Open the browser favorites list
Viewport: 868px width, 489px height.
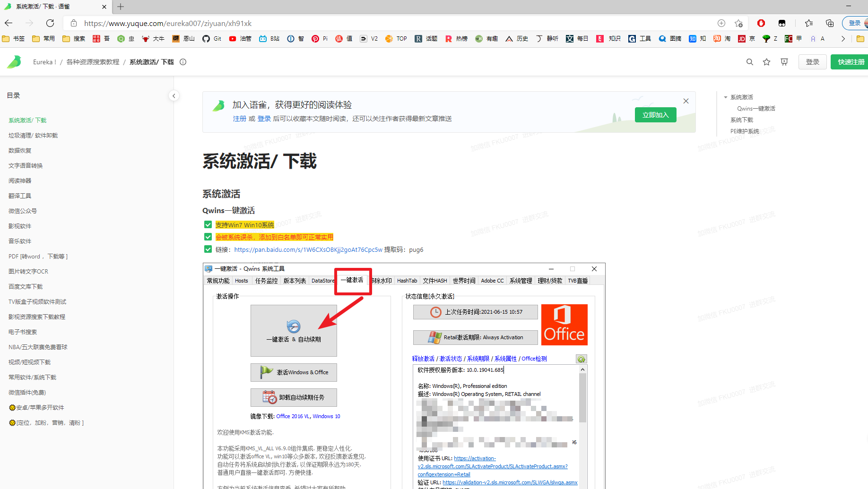tap(809, 23)
